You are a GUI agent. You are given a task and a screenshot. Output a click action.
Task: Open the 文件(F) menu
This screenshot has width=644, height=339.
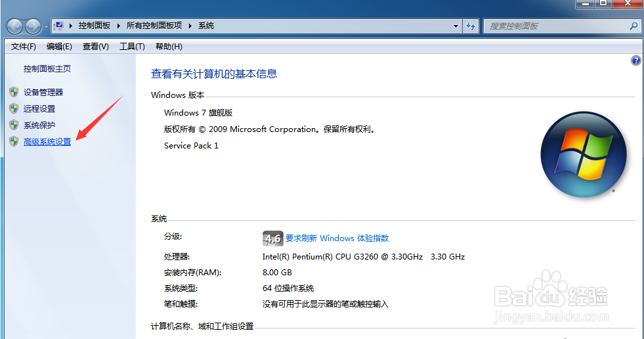(x=24, y=47)
